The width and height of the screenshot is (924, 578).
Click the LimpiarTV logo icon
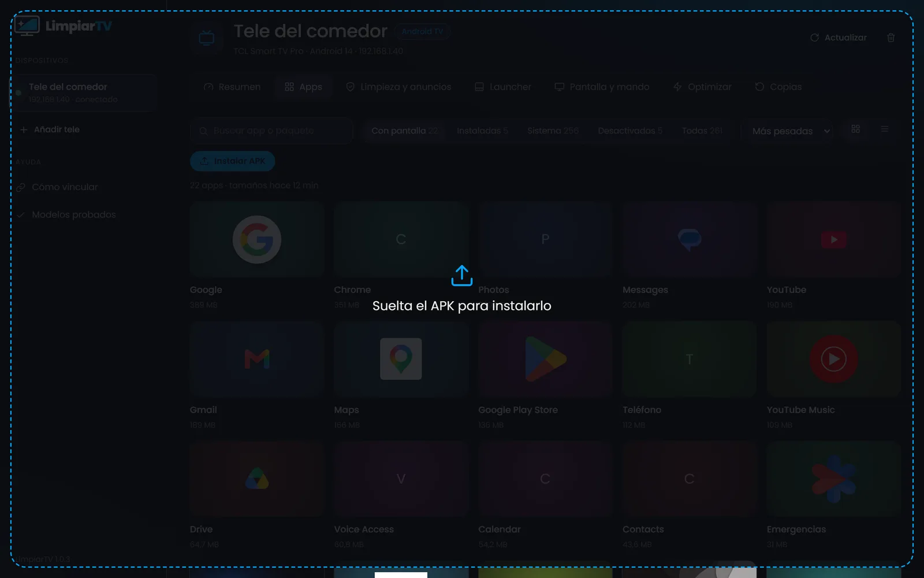coord(27,25)
